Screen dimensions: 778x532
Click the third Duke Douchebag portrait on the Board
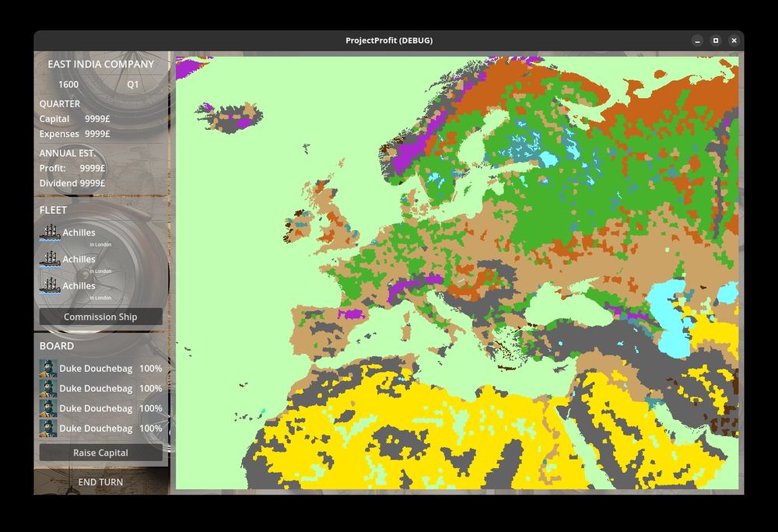click(x=48, y=408)
